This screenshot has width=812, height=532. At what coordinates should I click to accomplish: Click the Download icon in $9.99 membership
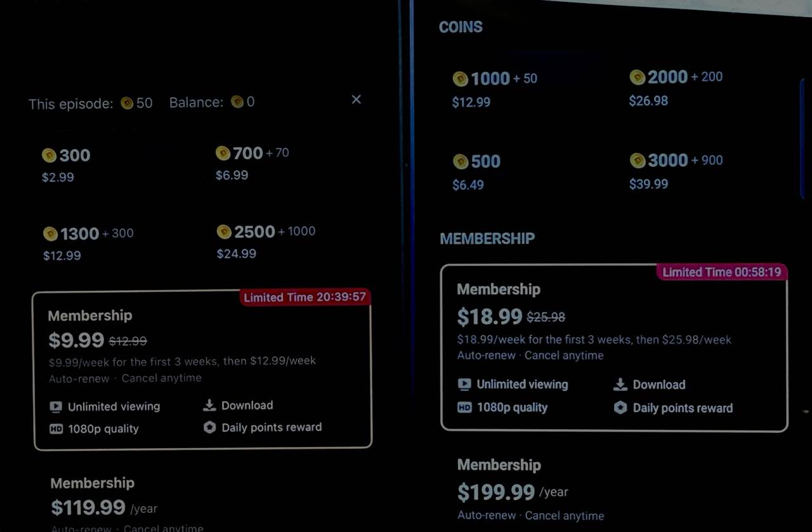pyautogui.click(x=209, y=405)
